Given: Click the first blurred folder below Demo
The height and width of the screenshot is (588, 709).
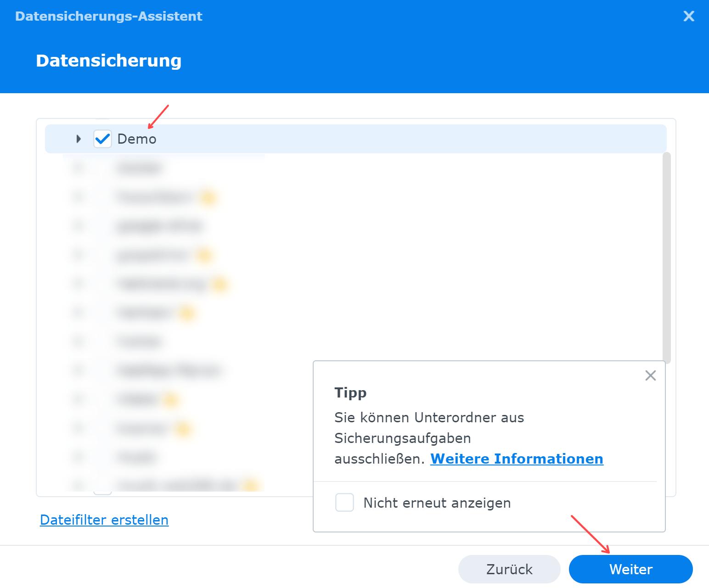Looking at the screenshot, I should click(x=139, y=168).
